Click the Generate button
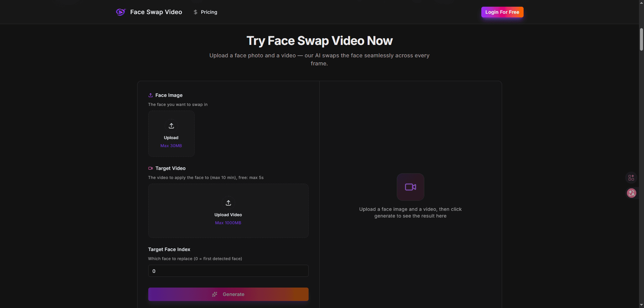Screen dimensions: 644x308 [228, 294]
